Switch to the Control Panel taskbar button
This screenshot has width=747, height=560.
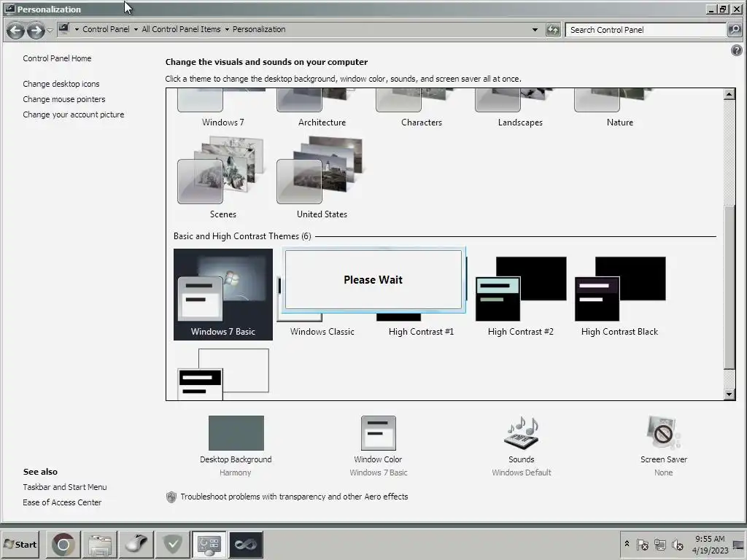[209, 544]
